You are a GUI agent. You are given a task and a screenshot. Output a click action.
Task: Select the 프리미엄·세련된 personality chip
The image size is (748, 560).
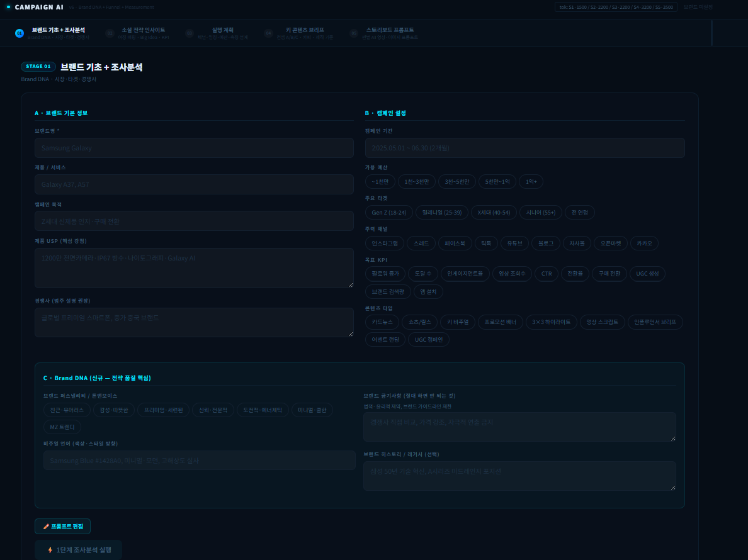pos(163,410)
